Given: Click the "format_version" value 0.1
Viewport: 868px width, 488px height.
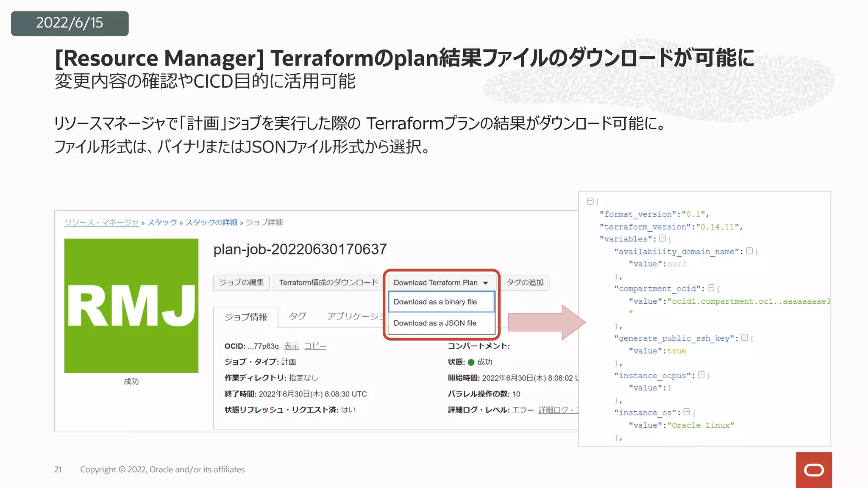Looking at the screenshot, I should [x=693, y=214].
